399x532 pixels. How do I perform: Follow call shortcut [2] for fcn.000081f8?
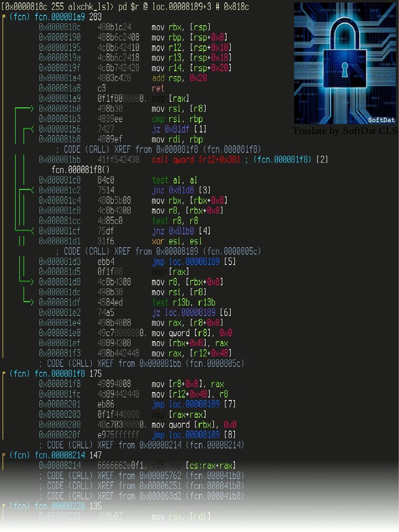coord(322,159)
